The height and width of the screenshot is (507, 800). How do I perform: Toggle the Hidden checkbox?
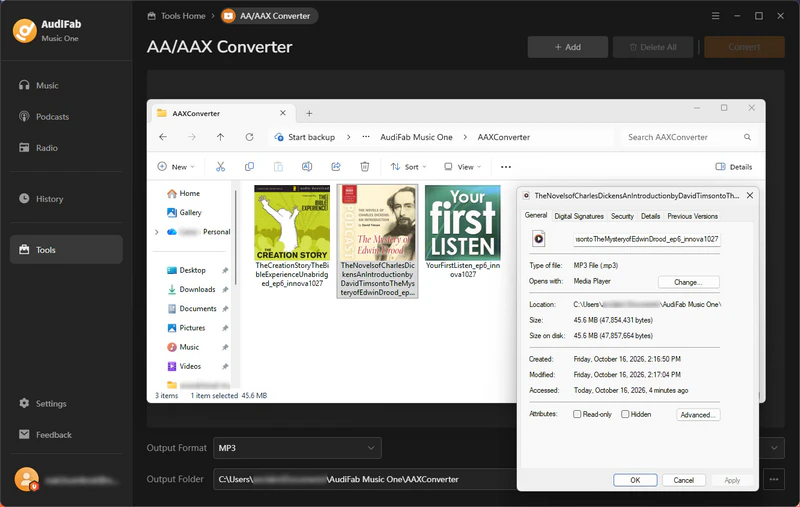click(625, 414)
